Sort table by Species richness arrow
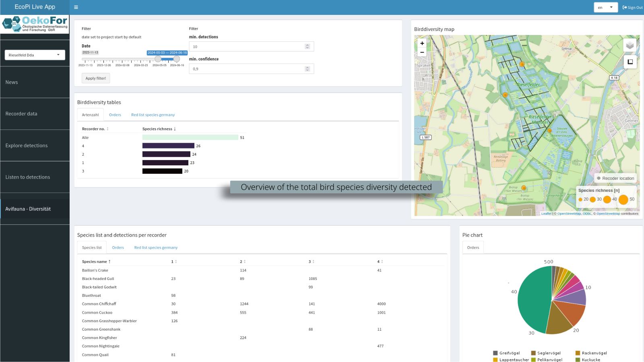 click(175, 129)
